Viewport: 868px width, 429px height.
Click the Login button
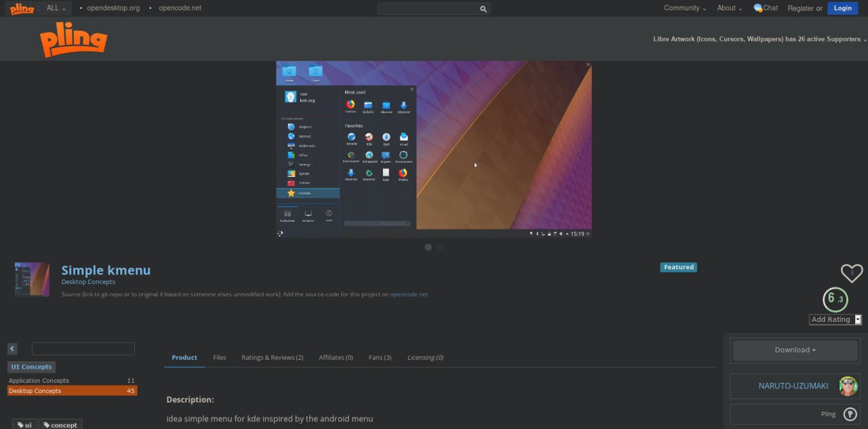pyautogui.click(x=843, y=8)
